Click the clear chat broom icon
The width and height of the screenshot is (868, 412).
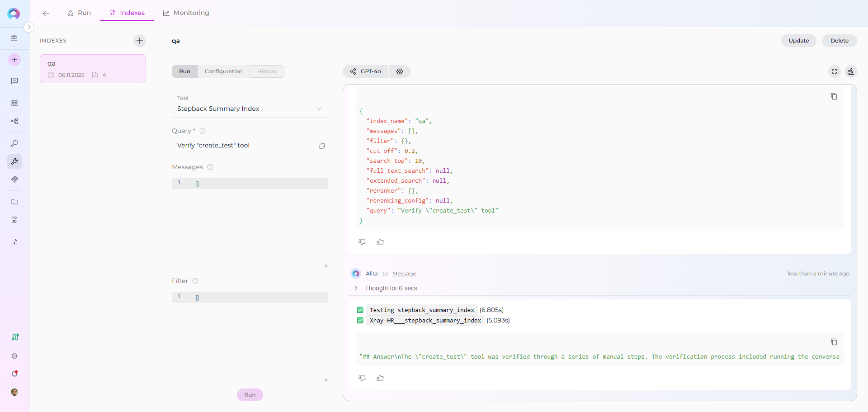851,71
